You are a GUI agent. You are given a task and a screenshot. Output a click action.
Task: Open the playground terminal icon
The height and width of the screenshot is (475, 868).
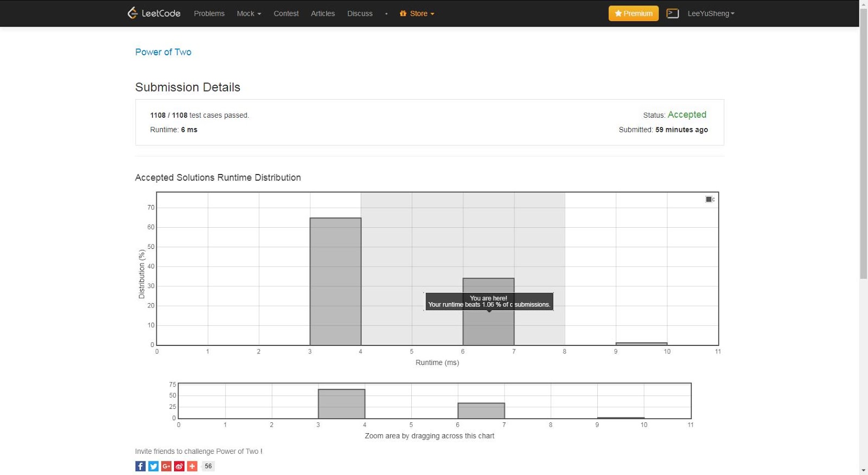point(673,14)
